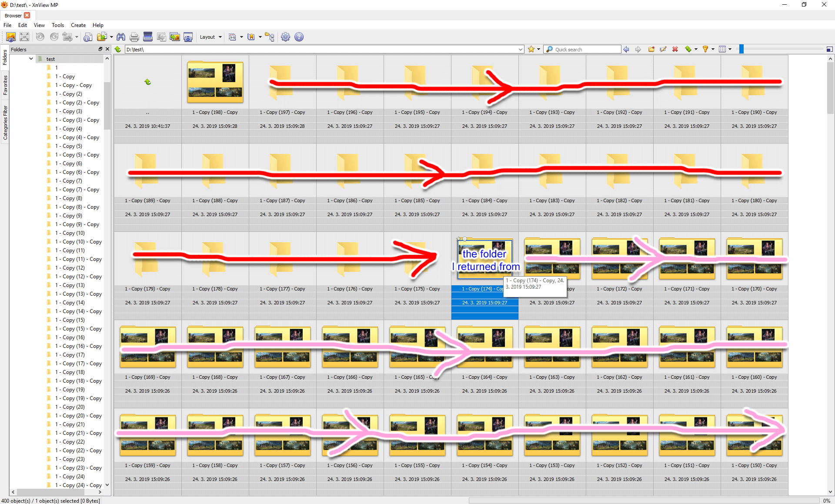
Task: Go back with the blue arrow
Action: pyautogui.click(x=626, y=49)
